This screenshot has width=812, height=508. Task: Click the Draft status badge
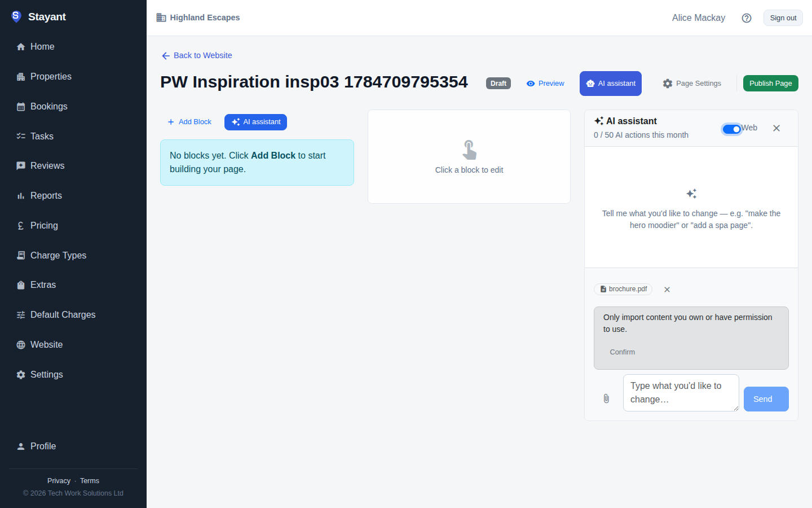coord(498,84)
